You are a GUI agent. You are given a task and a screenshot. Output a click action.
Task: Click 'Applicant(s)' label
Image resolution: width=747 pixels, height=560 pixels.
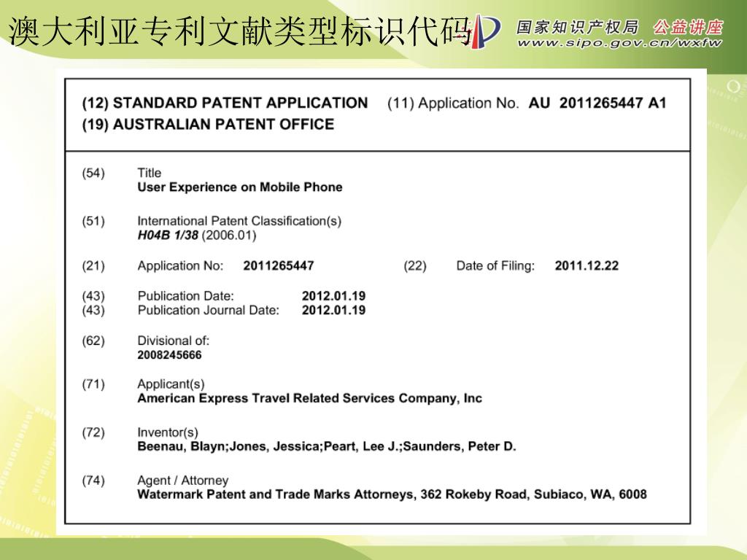pos(171,384)
